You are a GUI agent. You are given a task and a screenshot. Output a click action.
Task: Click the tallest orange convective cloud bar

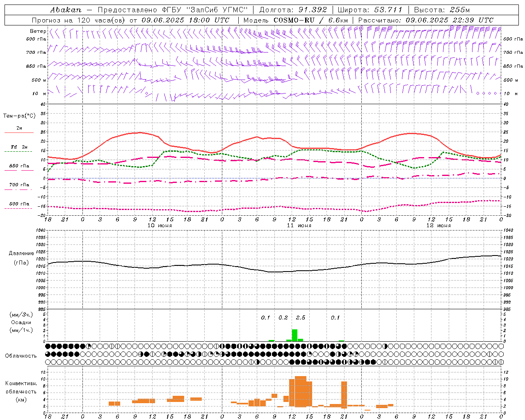301,391
